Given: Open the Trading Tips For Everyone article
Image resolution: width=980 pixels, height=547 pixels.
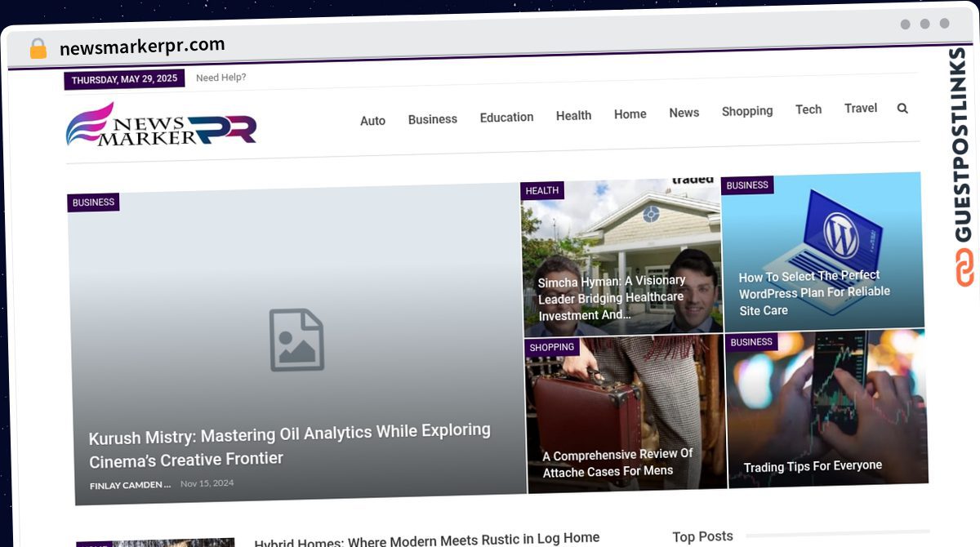Looking at the screenshot, I should pyautogui.click(x=813, y=465).
